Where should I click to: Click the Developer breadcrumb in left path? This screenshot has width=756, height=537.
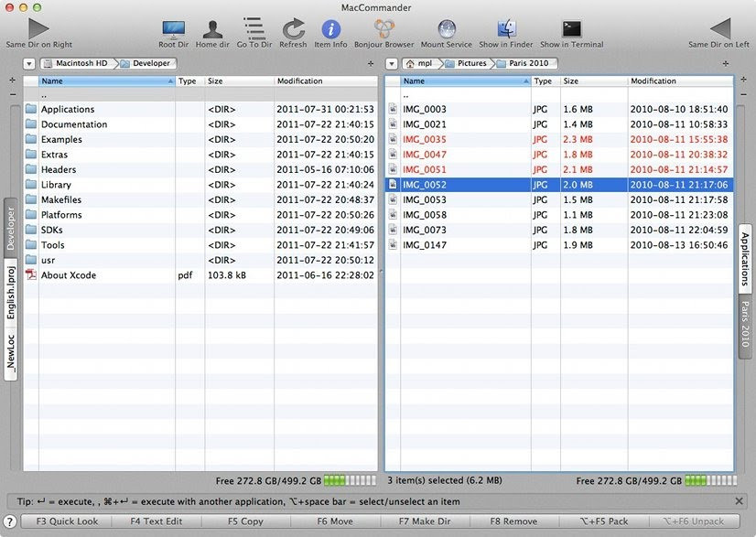tap(147, 63)
